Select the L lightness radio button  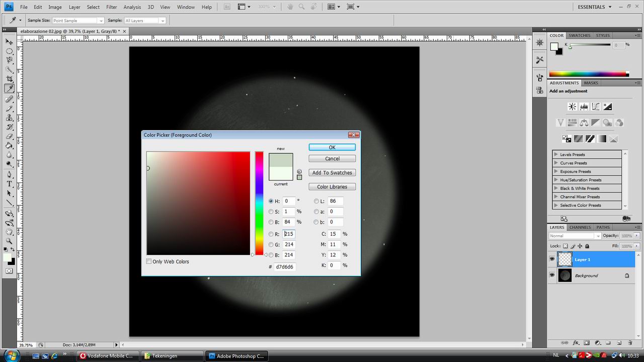pos(316,201)
